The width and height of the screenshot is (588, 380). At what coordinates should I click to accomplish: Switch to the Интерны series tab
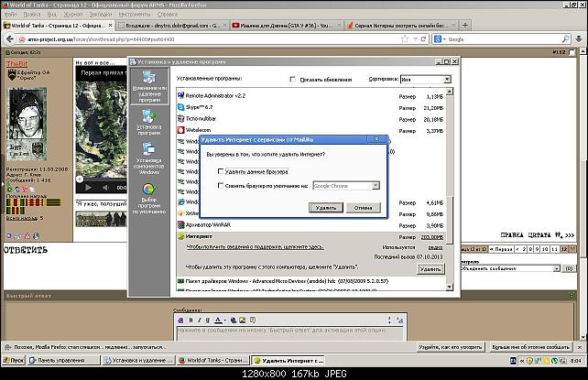point(401,26)
